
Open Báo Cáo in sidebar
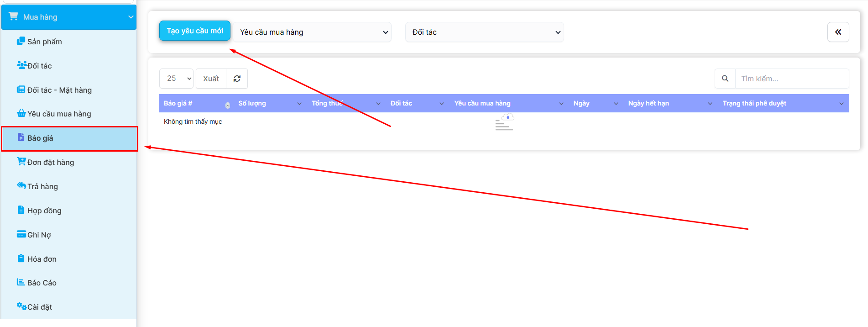pos(42,283)
